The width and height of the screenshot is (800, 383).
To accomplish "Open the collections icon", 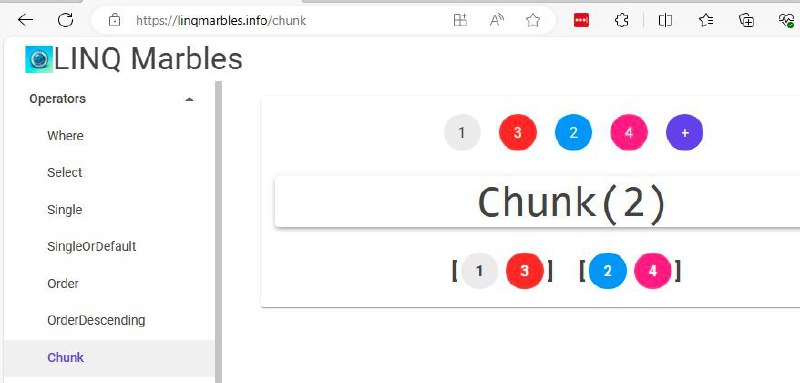I will tap(746, 20).
